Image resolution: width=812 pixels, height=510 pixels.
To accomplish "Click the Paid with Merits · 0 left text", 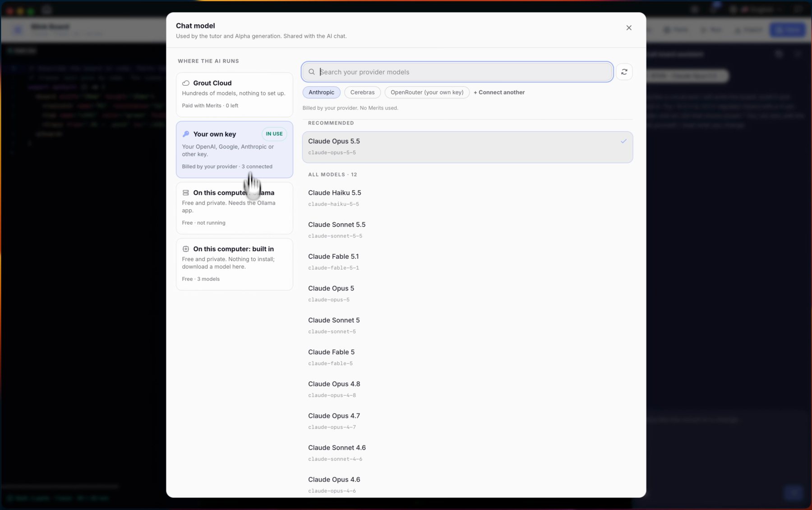I will point(210,106).
